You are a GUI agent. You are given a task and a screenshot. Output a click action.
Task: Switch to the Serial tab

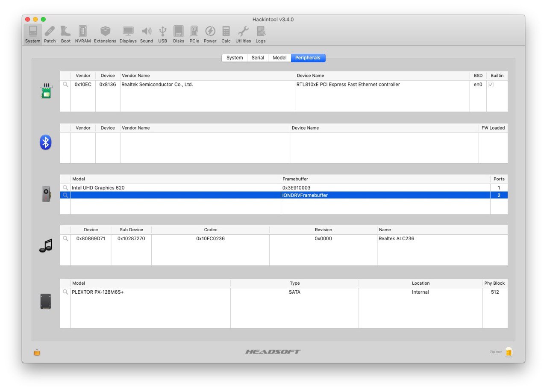(258, 58)
